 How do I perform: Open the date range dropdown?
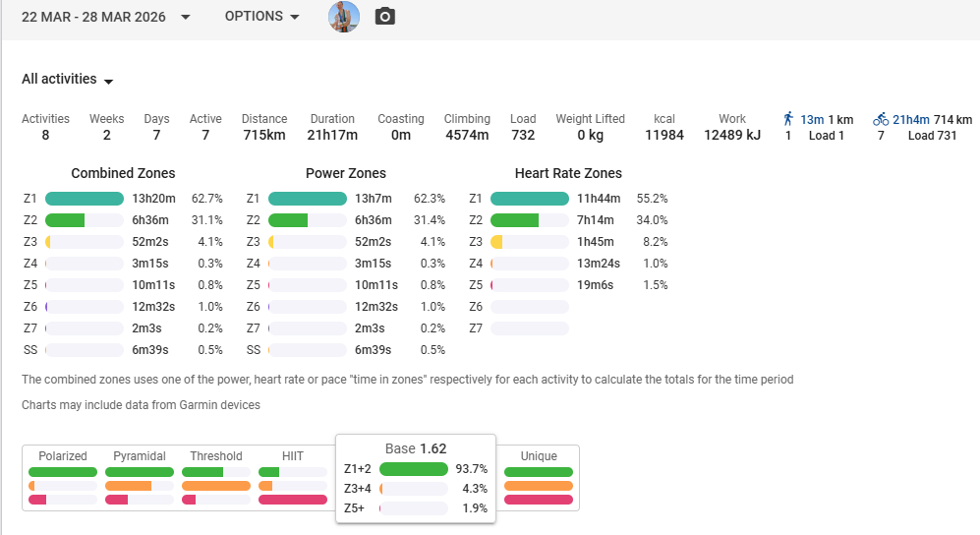(106, 17)
